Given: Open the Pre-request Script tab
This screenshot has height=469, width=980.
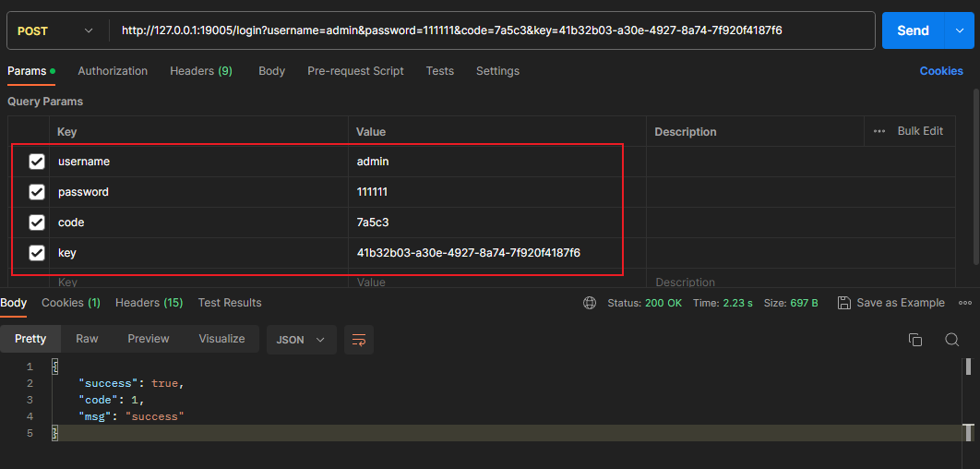Looking at the screenshot, I should tap(355, 71).
